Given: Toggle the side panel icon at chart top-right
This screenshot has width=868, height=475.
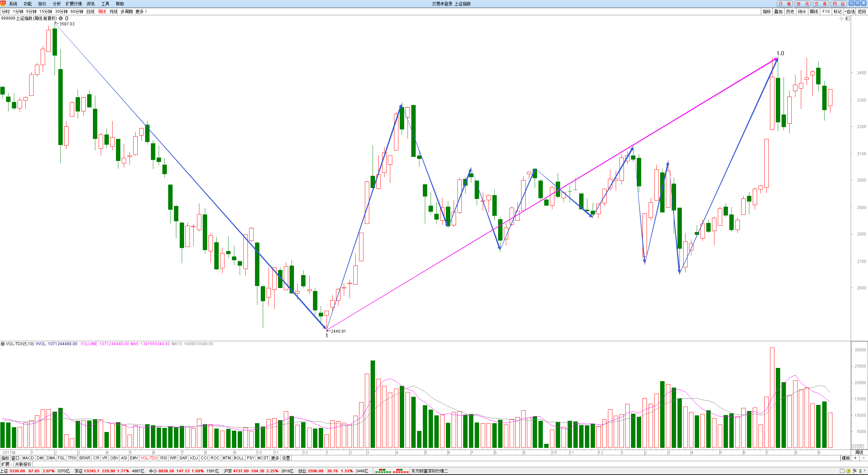Looking at the screenshot, I should (x=848, y=18).
